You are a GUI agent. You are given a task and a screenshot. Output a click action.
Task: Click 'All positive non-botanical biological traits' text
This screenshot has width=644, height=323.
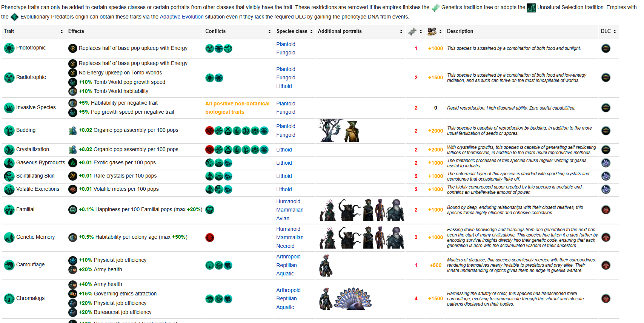tap(237, 108)
